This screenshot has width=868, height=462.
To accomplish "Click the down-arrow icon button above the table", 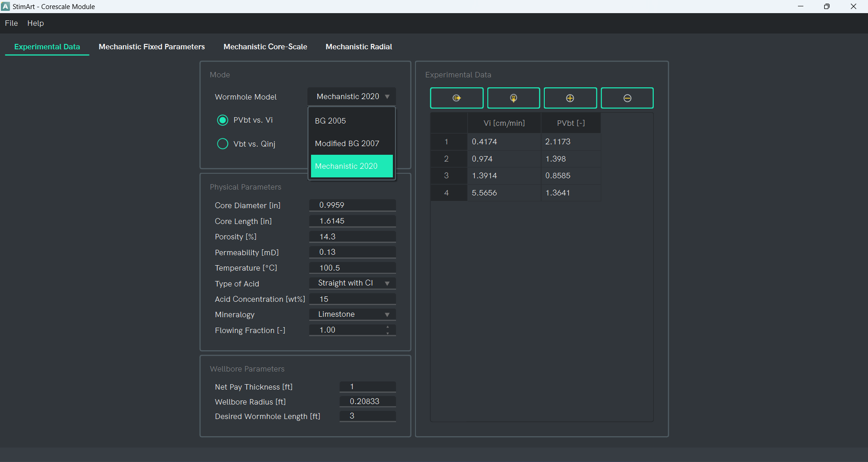I will (514, 98).
